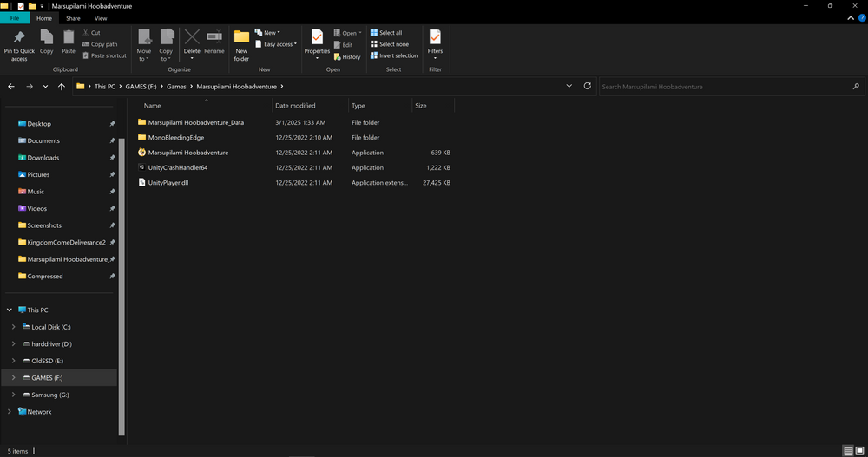Click the Rename icon
This screenshot has width=868, height=457.
point(214,36)
